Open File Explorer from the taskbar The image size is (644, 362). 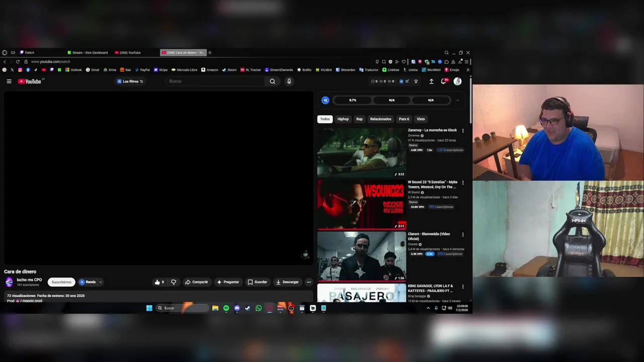(215, 308)
